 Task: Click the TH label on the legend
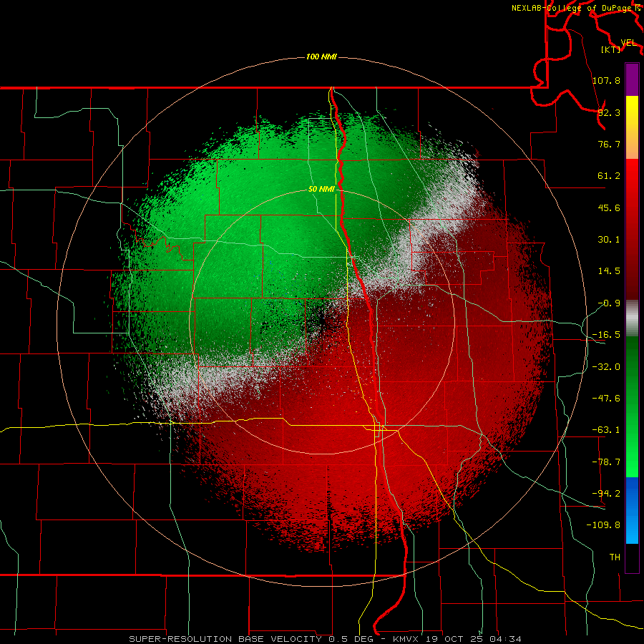pyautogui.click(x=615, y=557)
